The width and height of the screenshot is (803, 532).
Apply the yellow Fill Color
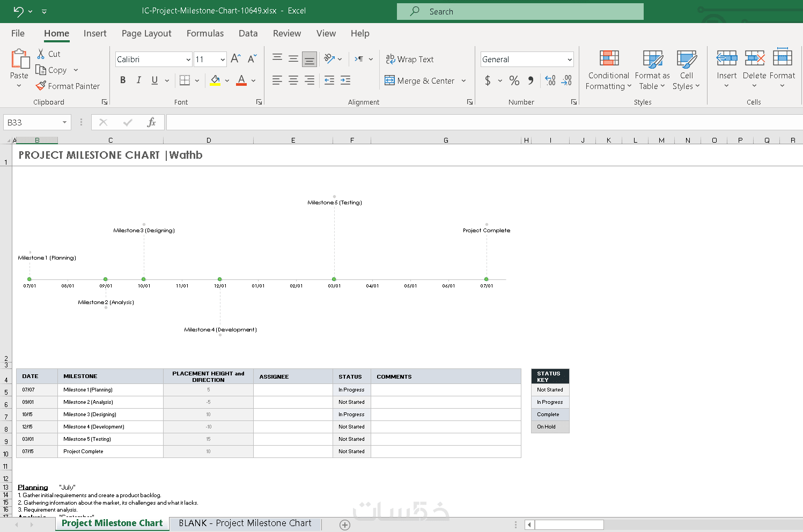coord(215,80)
